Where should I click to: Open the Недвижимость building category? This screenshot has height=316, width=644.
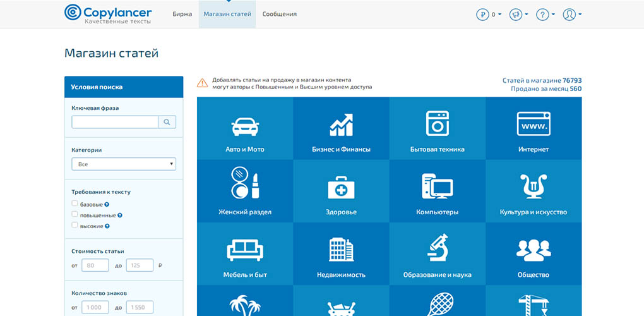342,253
